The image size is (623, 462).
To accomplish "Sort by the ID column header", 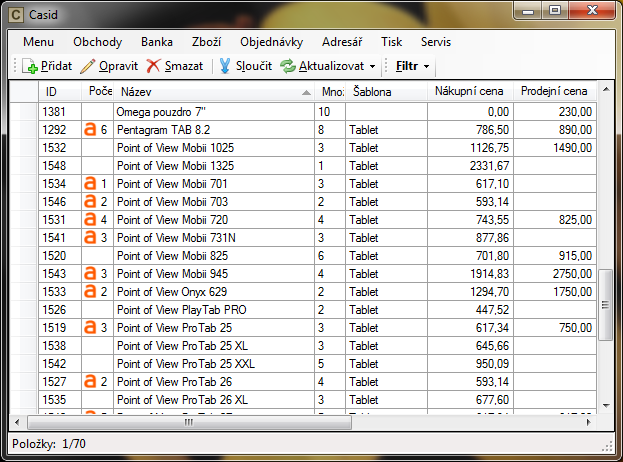I will coord(60,92).
